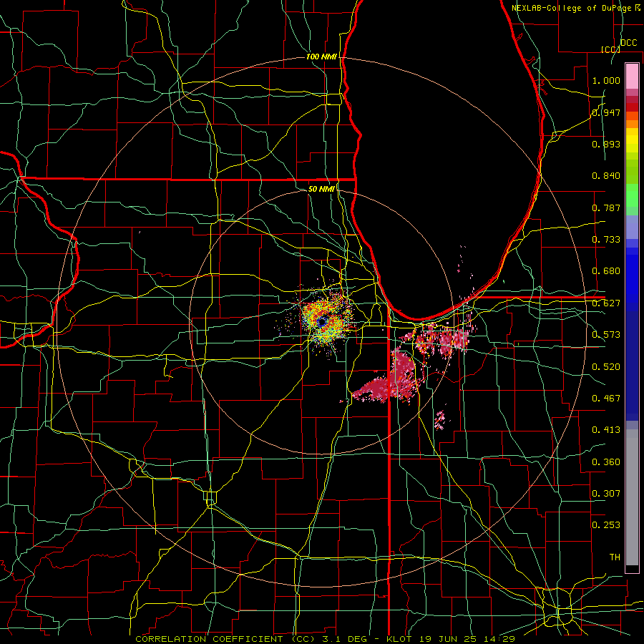Click the 0.787 scale value
This screenshot has width=644, height=644.
(606, 208)
